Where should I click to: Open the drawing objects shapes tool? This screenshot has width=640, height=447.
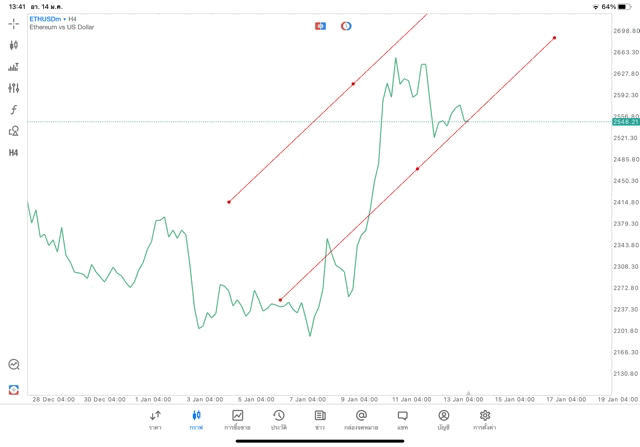pyautogui.click(x=14, y=131)
